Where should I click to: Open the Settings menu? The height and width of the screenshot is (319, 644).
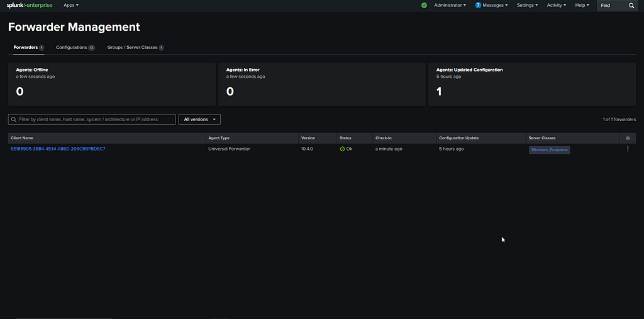click(527, 5)
